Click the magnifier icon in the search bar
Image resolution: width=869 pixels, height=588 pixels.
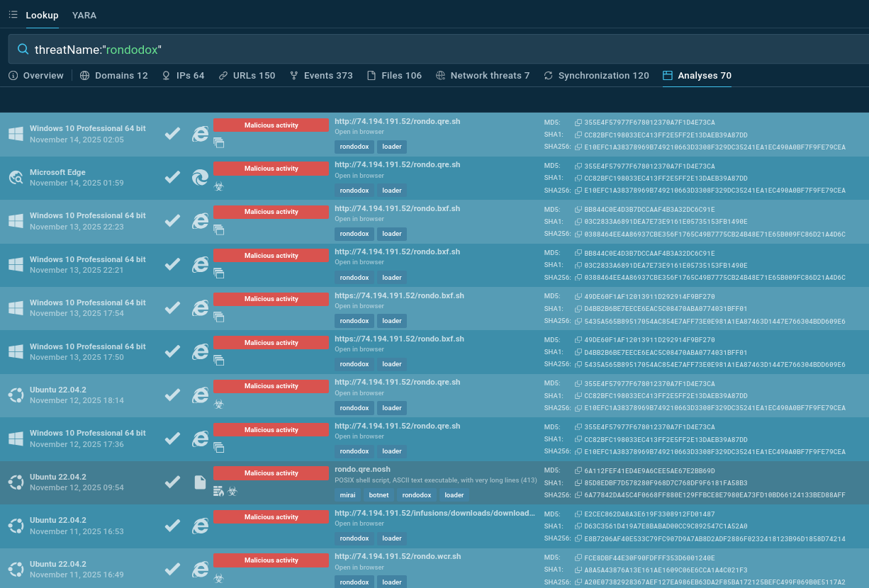pos(23,50)
